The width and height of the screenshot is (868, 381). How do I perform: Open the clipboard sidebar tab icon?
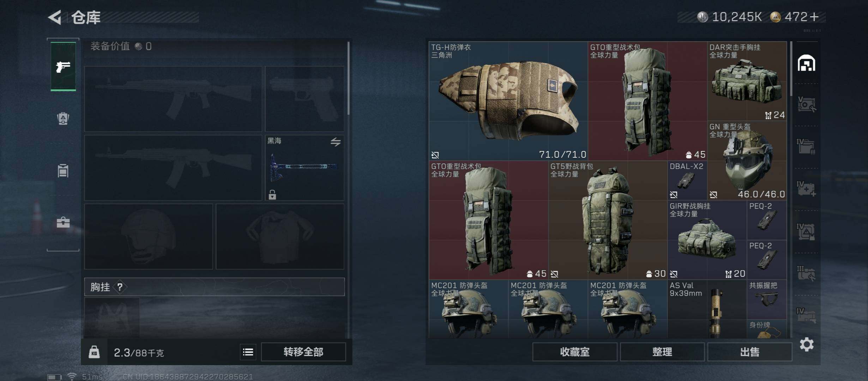coord(63,171)
